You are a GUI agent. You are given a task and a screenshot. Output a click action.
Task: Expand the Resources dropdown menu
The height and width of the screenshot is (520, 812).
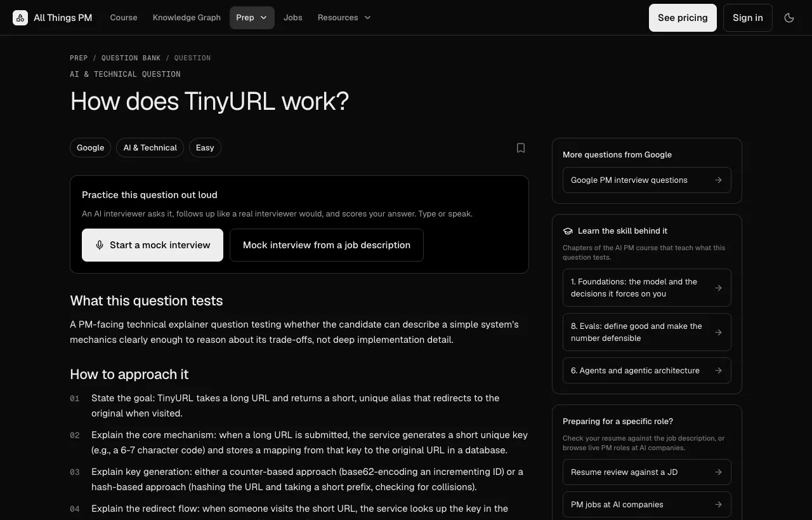pos(344,18)
